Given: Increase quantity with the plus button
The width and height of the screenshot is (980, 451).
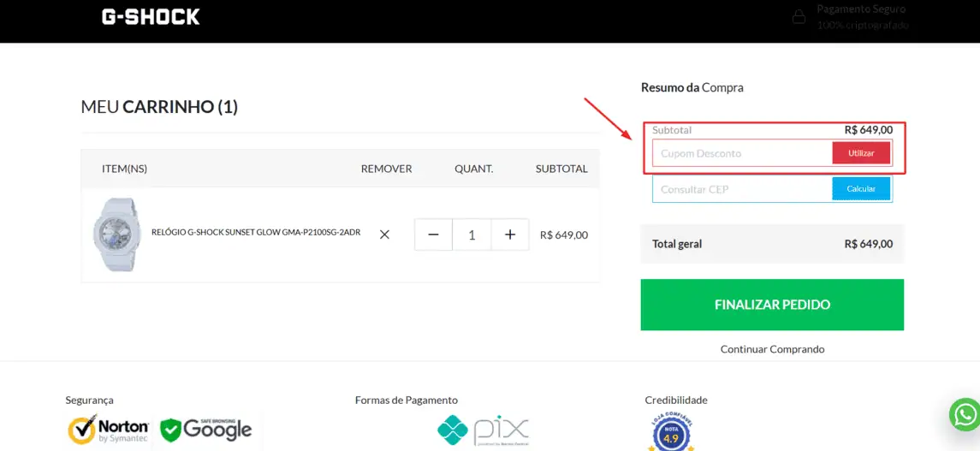Looking at the screenshot, I should [510, 234].
